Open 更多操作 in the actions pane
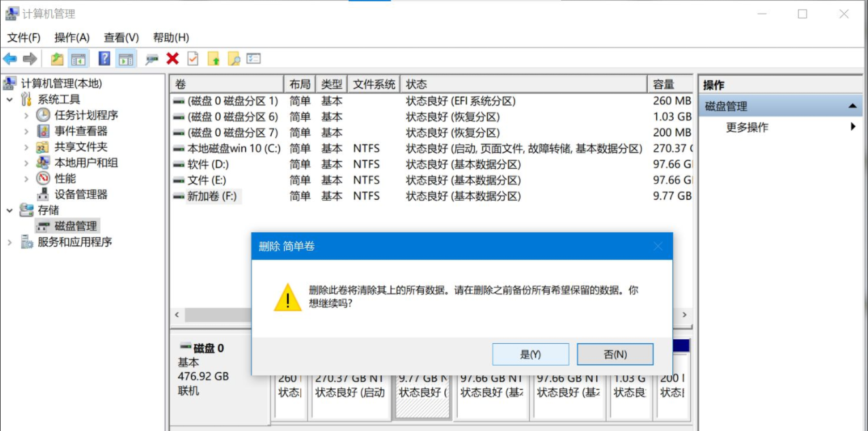The height and width of the screenshot is (431, 868). (747, 127)
